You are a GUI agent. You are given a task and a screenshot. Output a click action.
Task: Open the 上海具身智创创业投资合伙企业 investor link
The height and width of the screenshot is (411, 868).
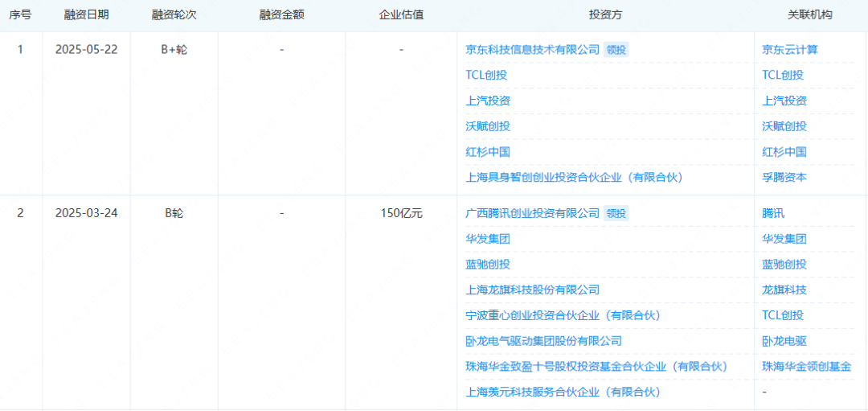click(574, 177)
